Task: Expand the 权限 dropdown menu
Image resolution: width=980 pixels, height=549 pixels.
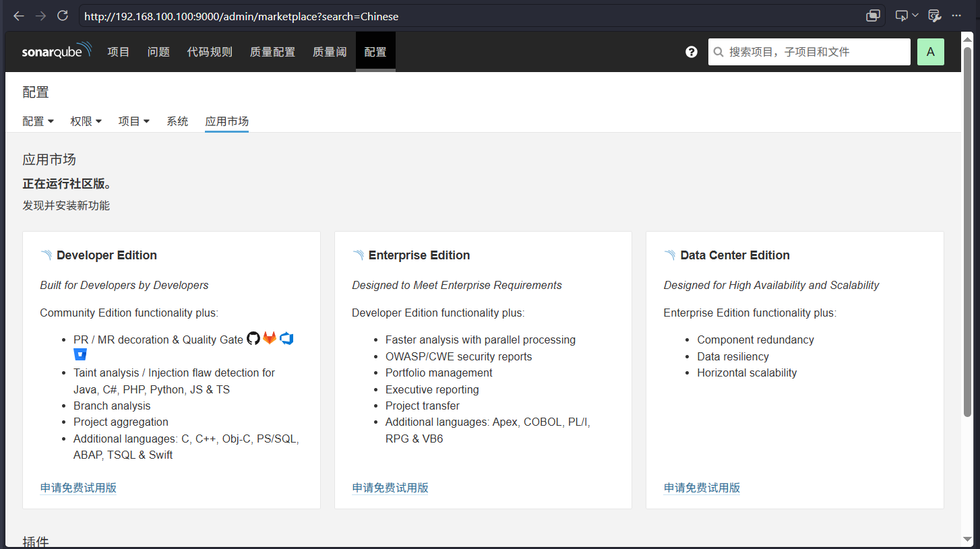Action: pyautogui.click(x=86, y=121)
